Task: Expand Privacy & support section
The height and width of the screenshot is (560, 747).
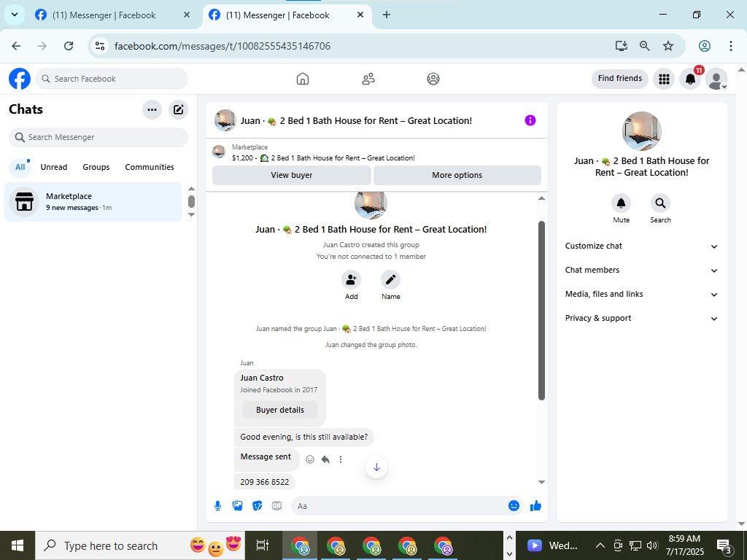Action: (641, 318)
